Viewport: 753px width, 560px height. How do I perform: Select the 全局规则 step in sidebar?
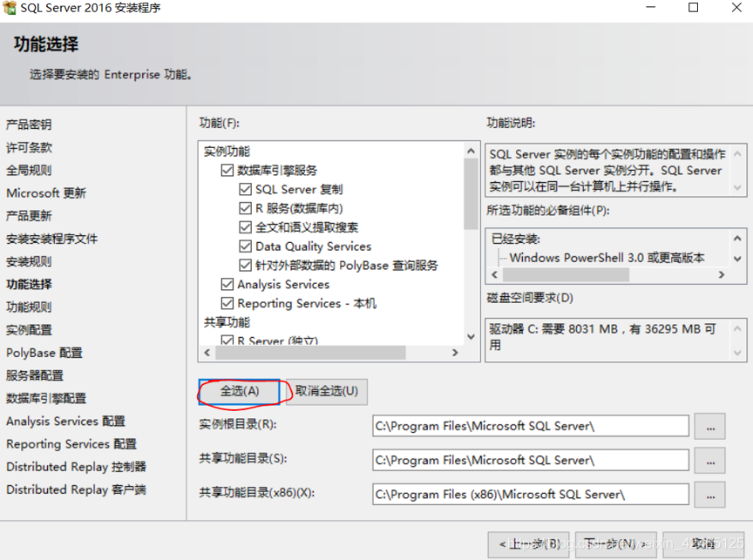click(29, 171)
